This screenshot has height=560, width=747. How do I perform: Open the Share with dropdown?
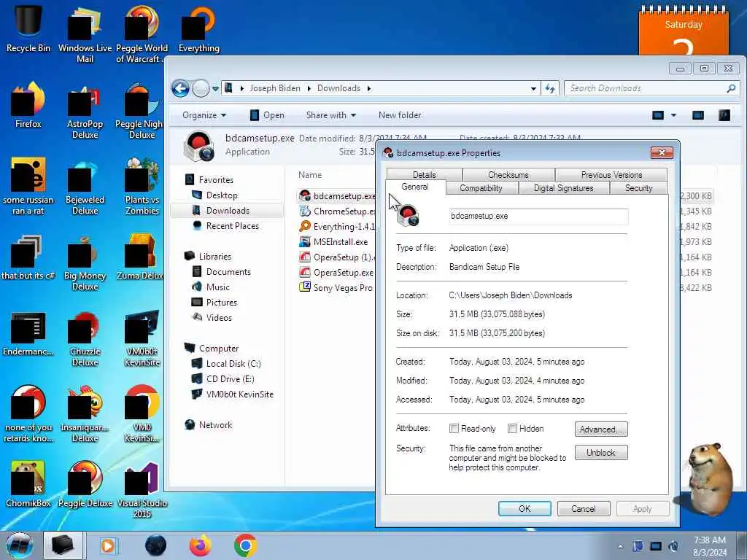pyautogui.click(x=331, y=115)
